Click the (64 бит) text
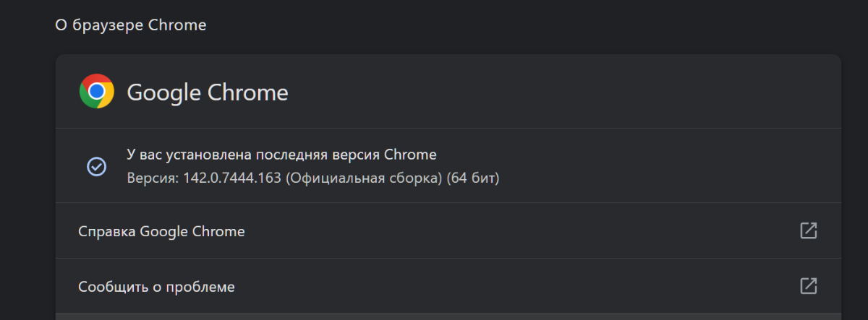This screenshot has height=320, width=868. 473,178
